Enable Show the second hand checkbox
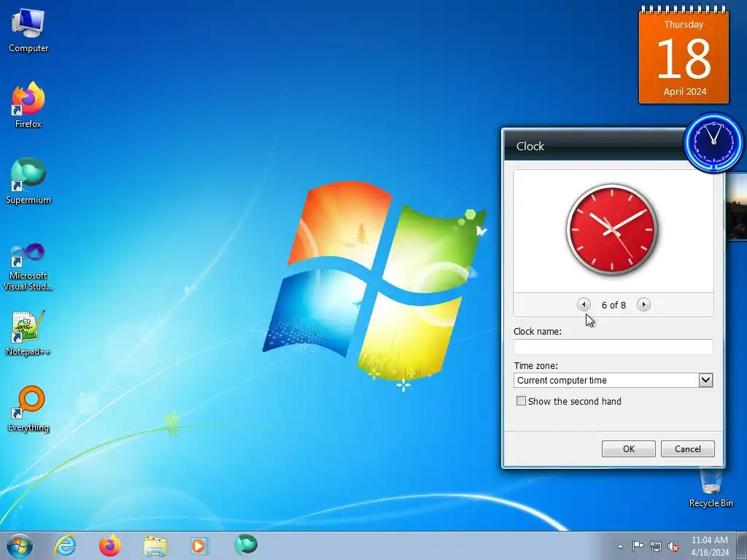The image size is (747, 560). (x=521, y=401)
